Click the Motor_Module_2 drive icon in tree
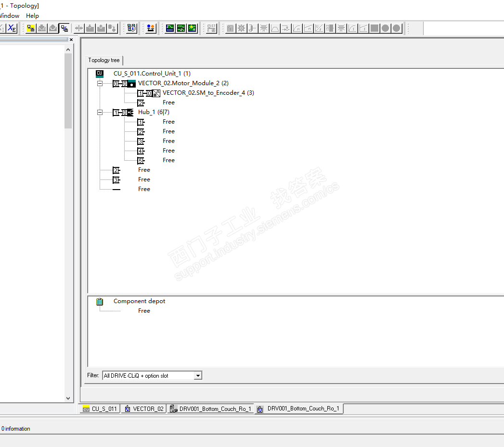 tap(131, 84)
